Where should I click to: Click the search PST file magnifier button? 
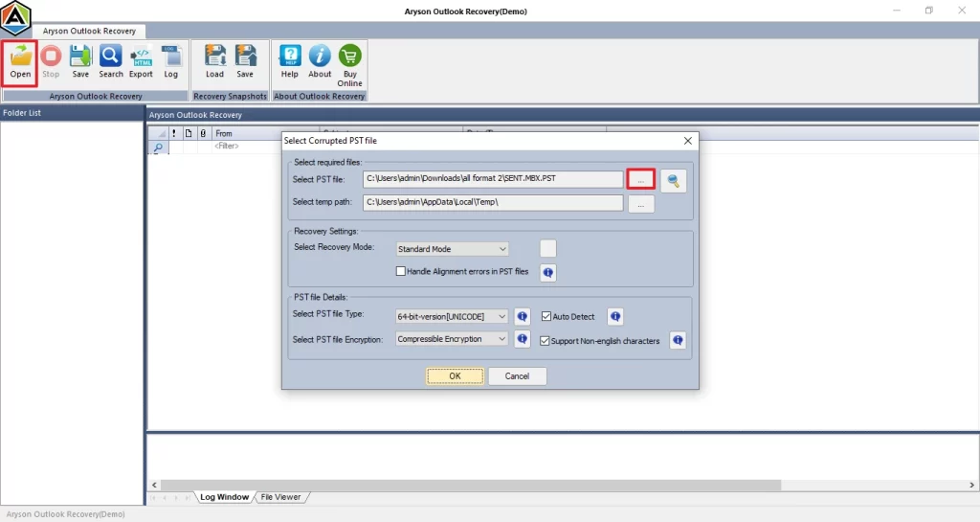(674, 180)
